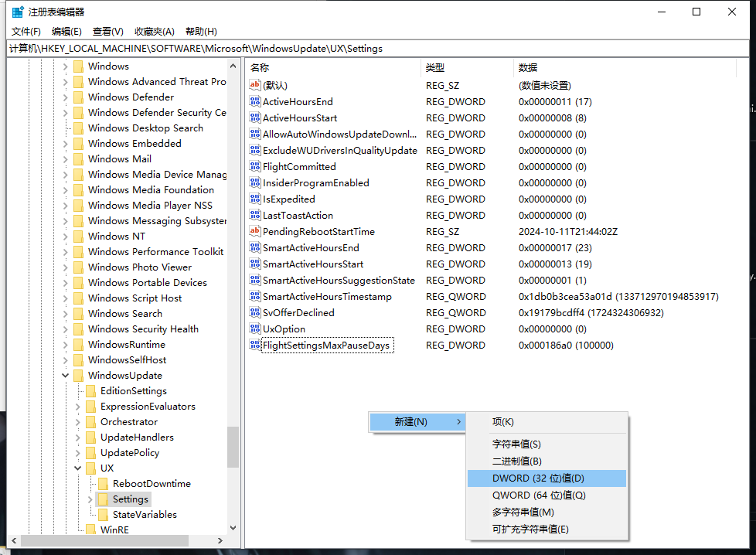Image resolution: width=756 pixels, height=555 pixels.
Task: Open the 编辑(E) menu
Action: [x=66, y=32]
